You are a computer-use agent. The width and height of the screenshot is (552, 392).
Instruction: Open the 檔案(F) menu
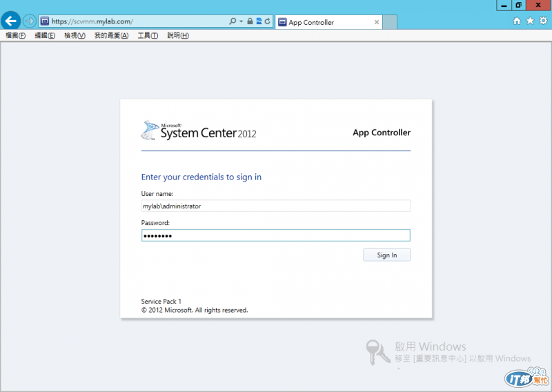pos(15,36)
